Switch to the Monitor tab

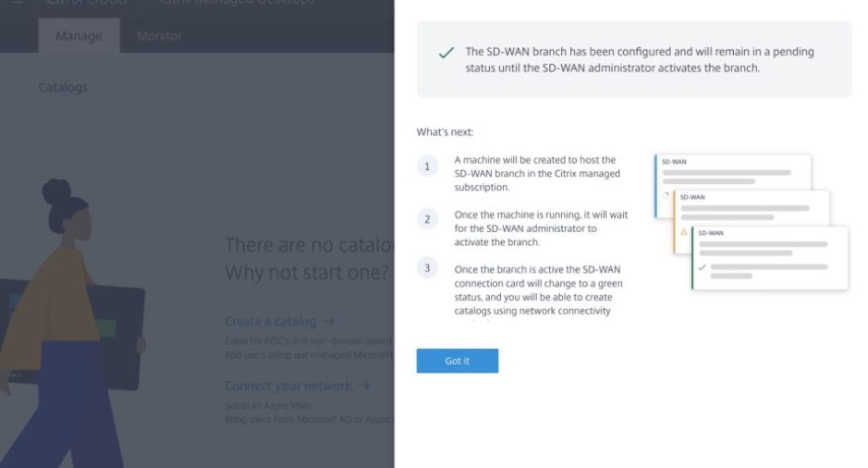click(159, 36)
